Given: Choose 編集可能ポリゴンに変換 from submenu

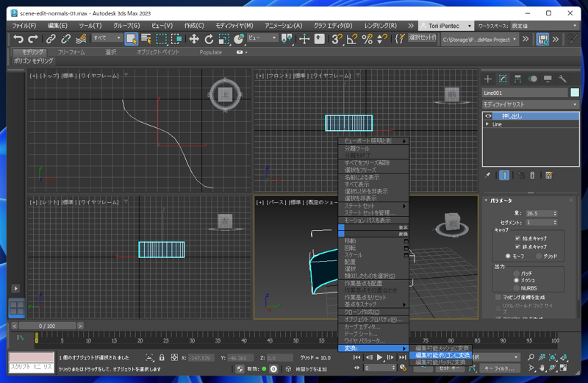Looking at the screenshot, I should click(442, 355).
